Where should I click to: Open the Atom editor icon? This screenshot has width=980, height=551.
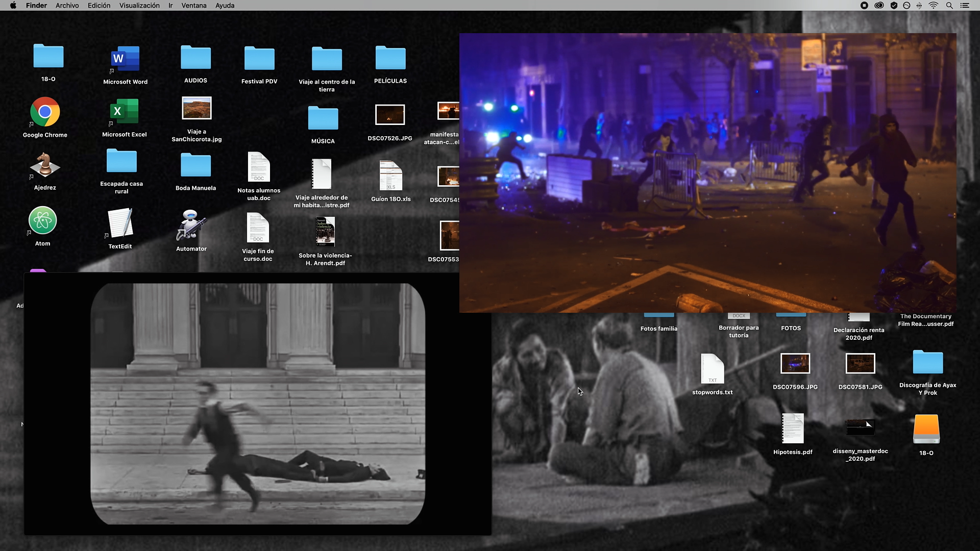[x=43, y=221]
